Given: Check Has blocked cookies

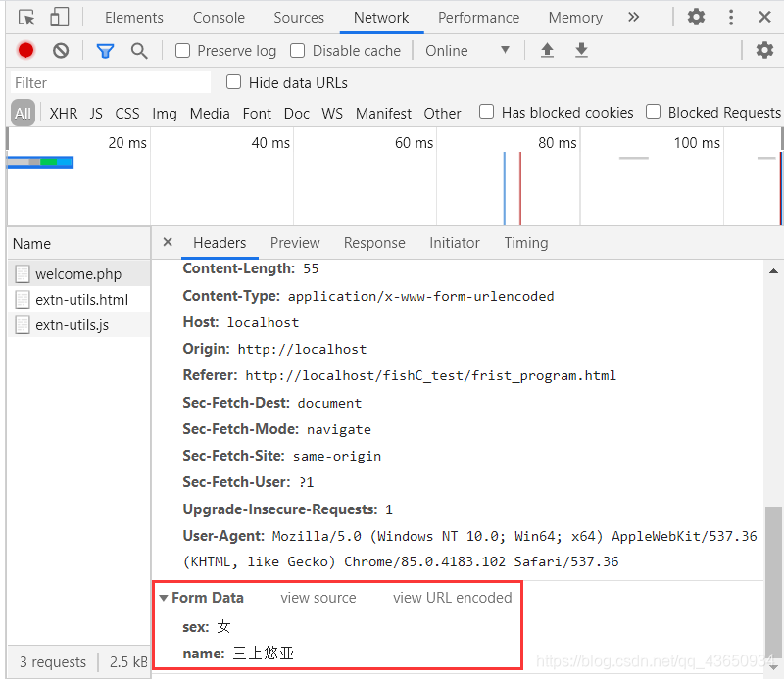Looking at the screenshot, I should pyautogui.click(x=486, y=111).
